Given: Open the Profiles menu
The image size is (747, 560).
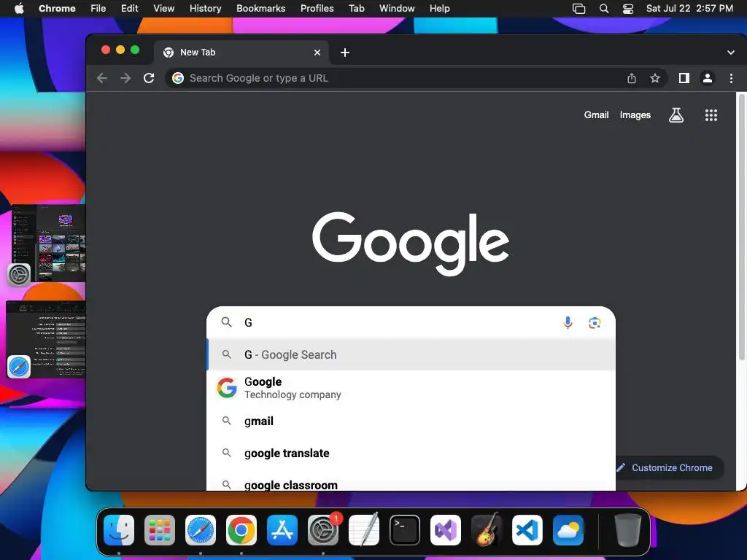Looking at the screenshot, I should (x=317, y=9).
